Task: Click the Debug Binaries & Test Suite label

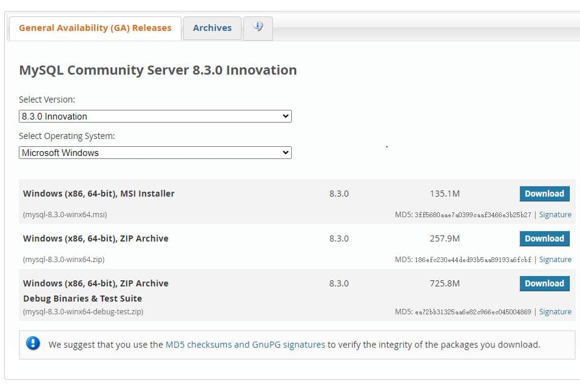Action: pos(83,299)
